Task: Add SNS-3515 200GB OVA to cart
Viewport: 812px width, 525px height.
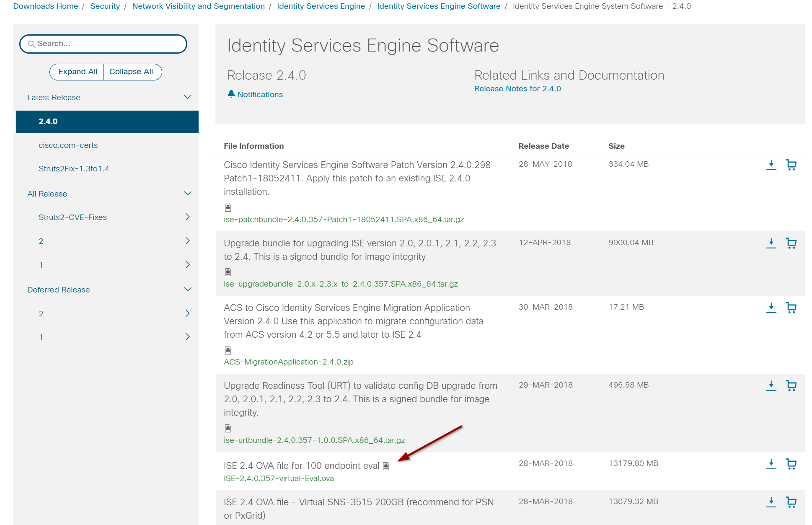Action: [x=791, y=502]
